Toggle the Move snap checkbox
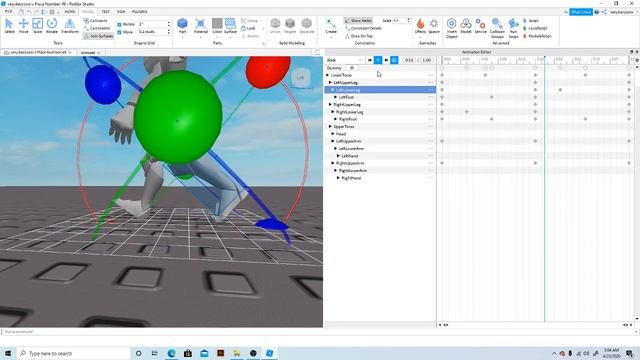 [x=119, y=32]
